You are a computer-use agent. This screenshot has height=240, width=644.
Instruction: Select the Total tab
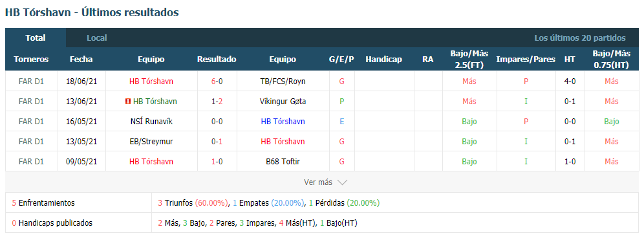point(36,38)
